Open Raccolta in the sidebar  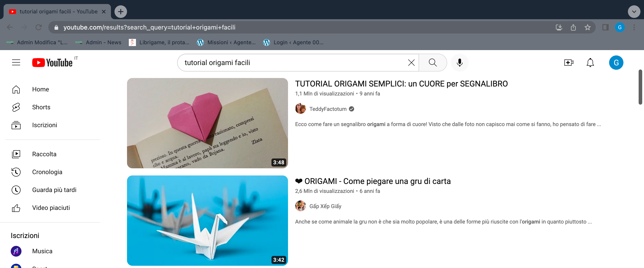pyautogui.click(x=53, y=154)
